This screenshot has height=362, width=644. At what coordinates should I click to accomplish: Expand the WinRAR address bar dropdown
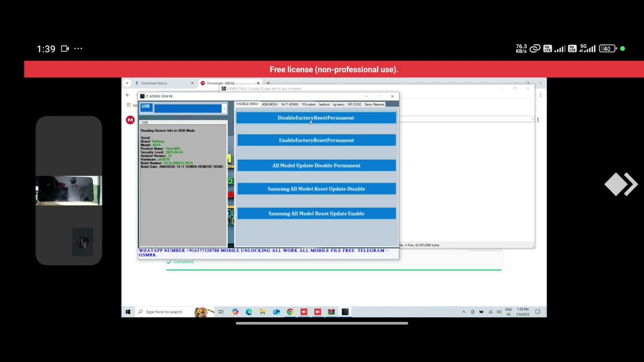pyautogui.click(x=532, y=119)
